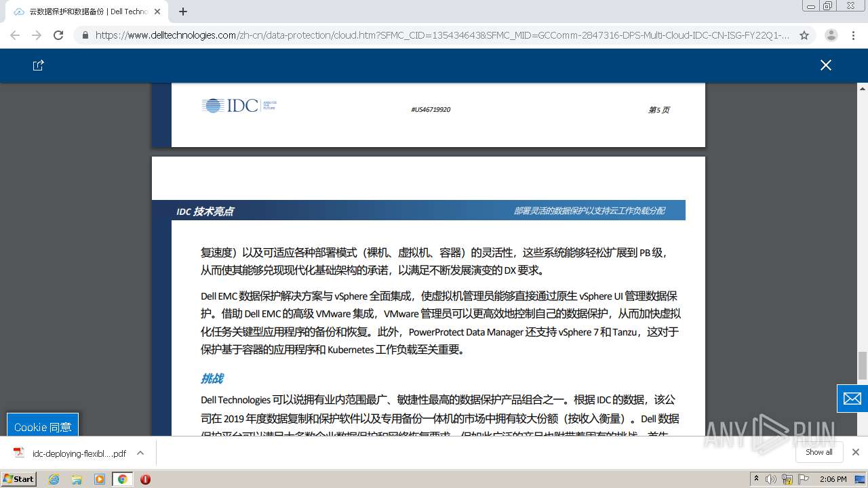Click the red Opera-style taskbar icon
868x488 pixels.
[x=145, y=479]
